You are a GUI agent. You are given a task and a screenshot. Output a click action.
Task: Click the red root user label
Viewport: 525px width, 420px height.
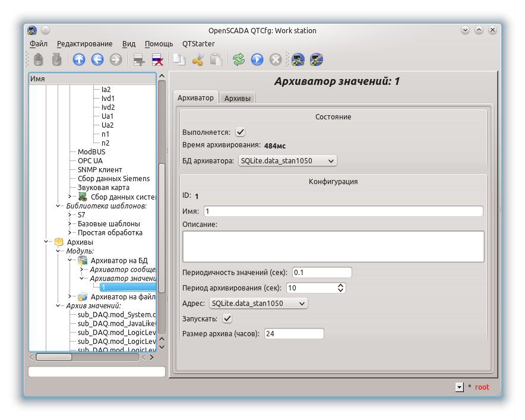(482, 387)
